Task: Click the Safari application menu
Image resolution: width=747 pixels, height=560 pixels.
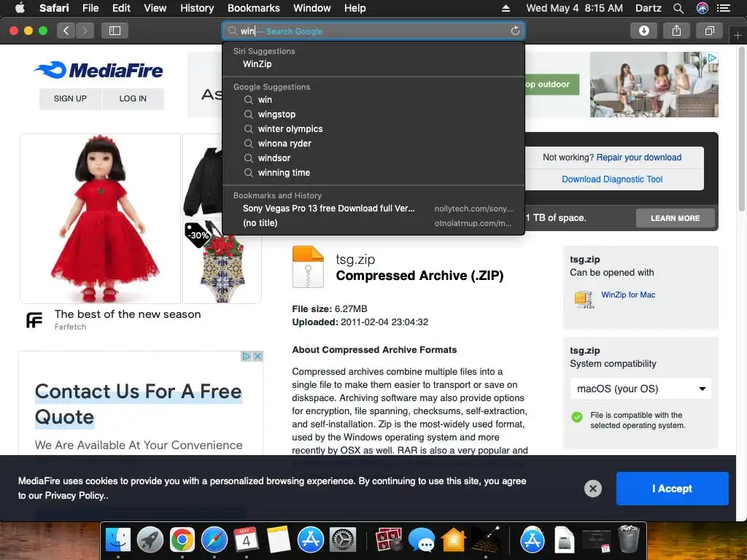Action: tap(54, 8)
